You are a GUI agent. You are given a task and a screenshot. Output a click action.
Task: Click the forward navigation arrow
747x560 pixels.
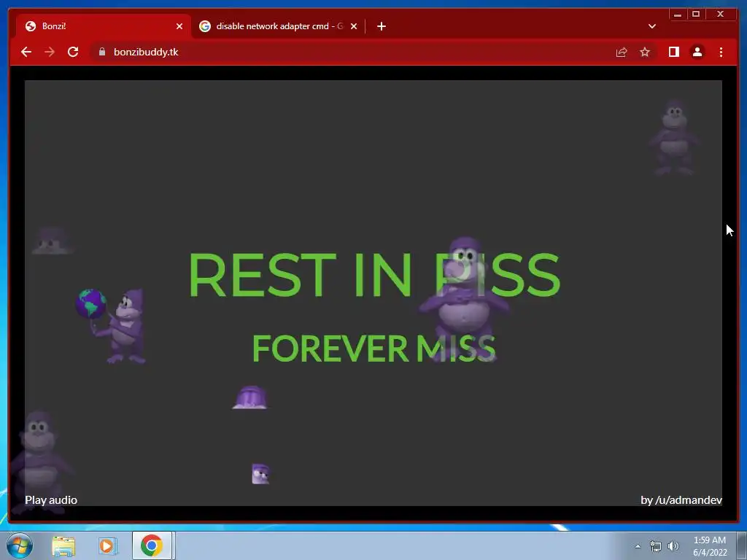coord(50,52)
